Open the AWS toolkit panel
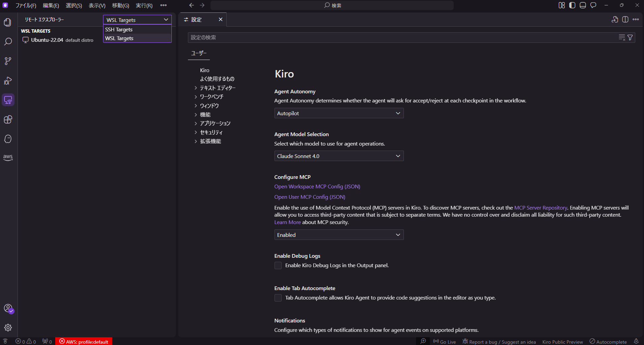 click(x=8, y=157)
